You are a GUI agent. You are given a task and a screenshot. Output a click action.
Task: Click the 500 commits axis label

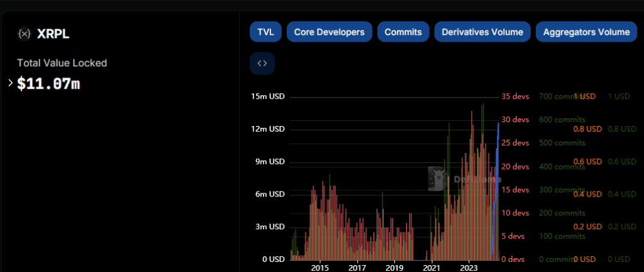pyautogui.click(x=562, y=143)
